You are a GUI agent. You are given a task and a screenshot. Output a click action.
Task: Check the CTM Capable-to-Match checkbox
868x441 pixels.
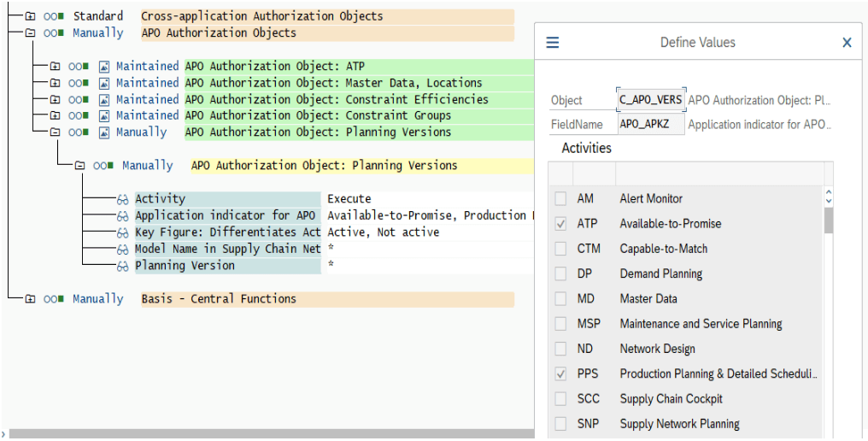point(560,248)
